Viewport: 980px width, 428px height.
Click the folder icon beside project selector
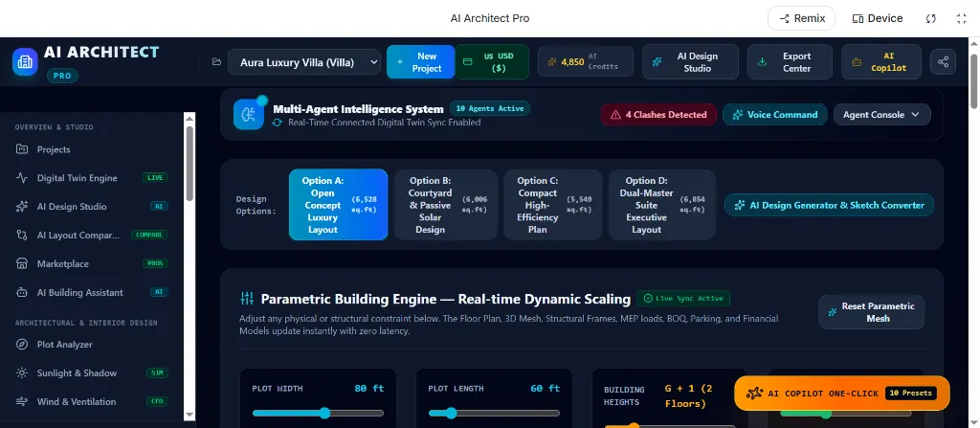click(217, 62)
